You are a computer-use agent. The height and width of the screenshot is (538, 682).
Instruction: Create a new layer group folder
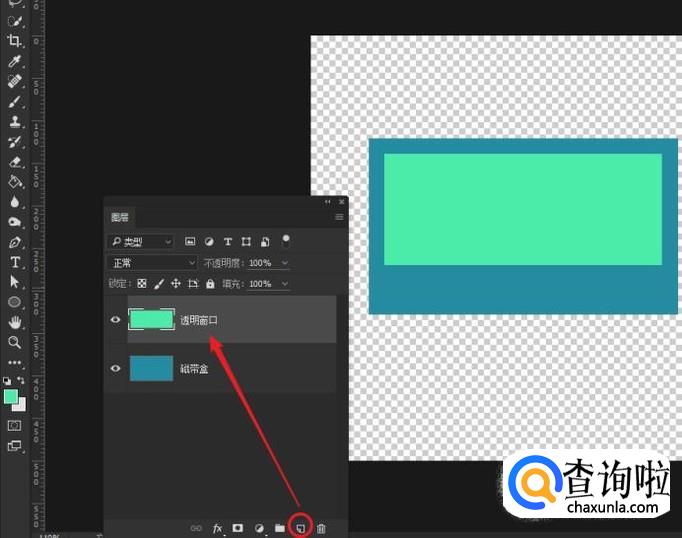(280, 528)
